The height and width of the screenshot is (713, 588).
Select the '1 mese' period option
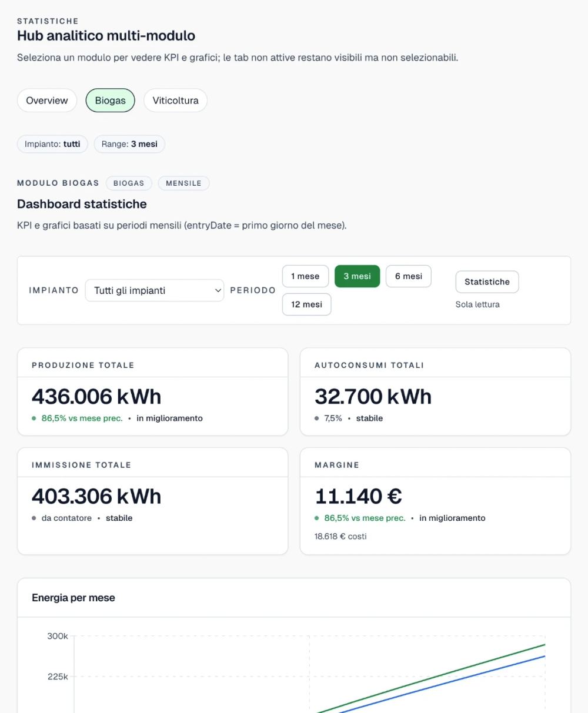tap(305, 276)
